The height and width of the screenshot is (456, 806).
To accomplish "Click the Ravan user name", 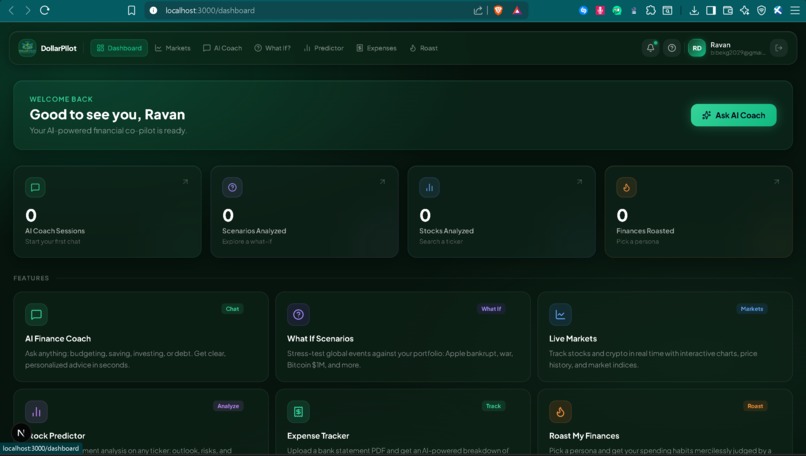I will pos(720,45).
